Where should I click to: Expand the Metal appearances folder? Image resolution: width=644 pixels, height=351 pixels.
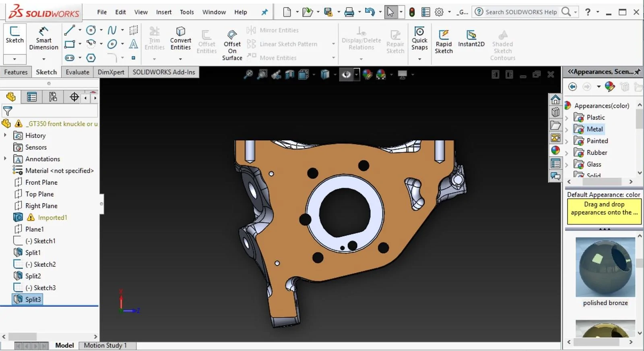(x=567, y=129)
